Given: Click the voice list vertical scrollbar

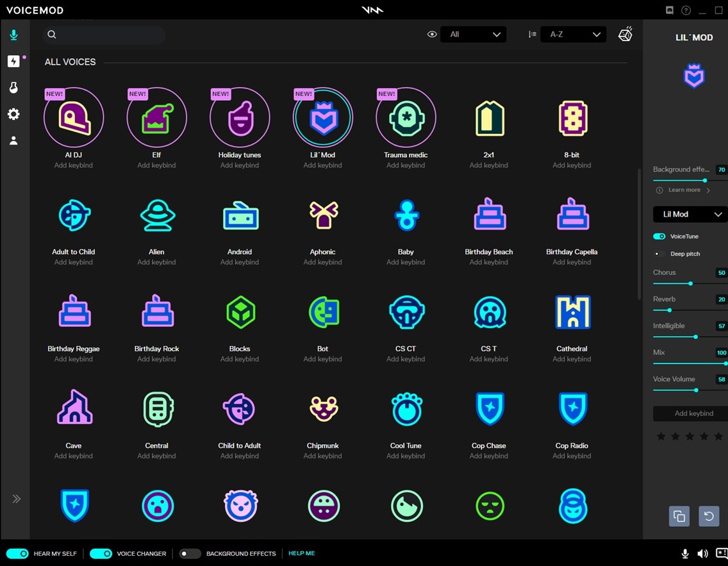Looking at the screenshot, I should coord(640,235).
